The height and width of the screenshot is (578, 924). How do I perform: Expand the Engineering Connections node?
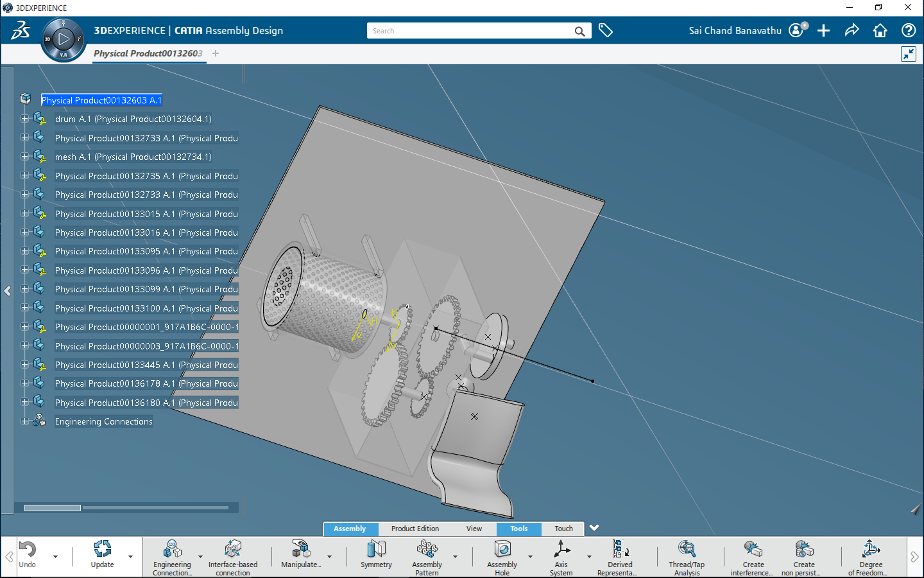(24, 421)
